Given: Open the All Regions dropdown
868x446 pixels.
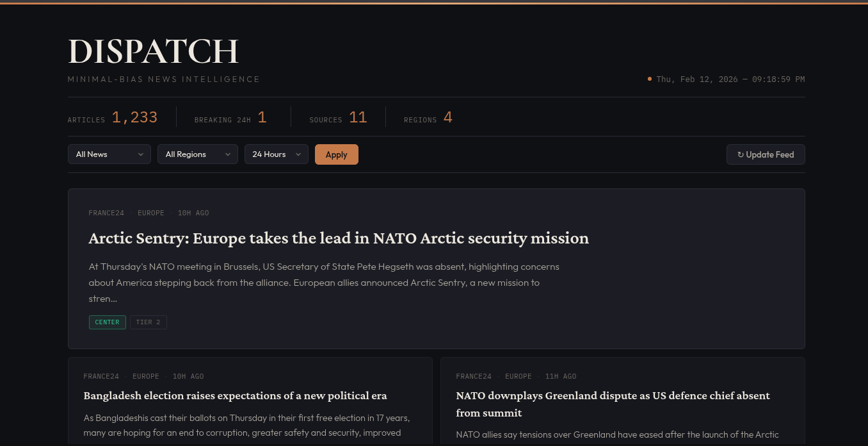Looking at the screenshot, I should [x=197, y=154].
